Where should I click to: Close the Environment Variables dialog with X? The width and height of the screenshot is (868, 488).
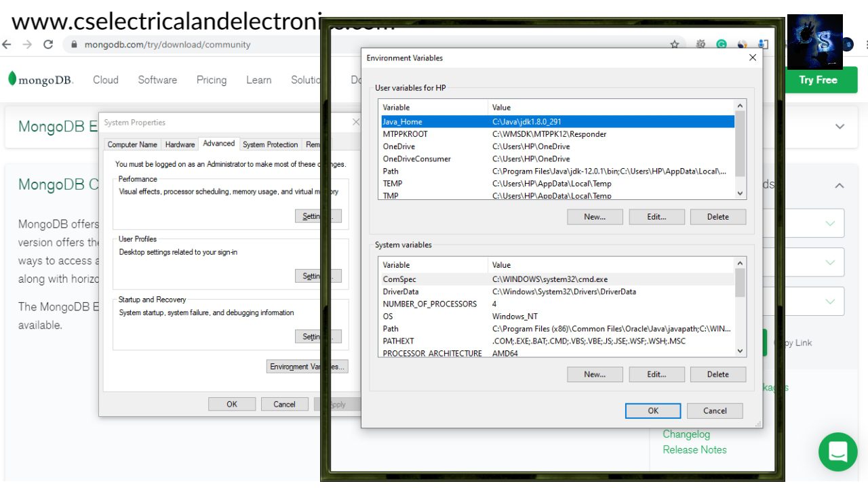[752, 58]
